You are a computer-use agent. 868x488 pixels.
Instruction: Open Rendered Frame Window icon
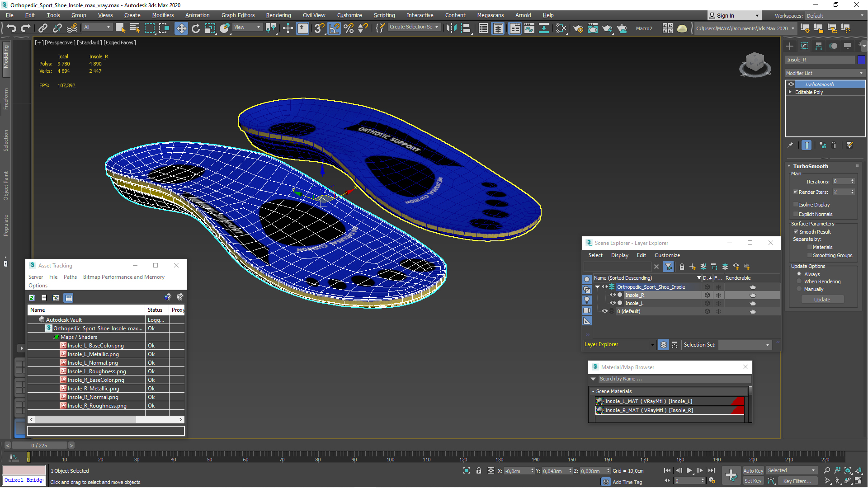click(593, 28)
